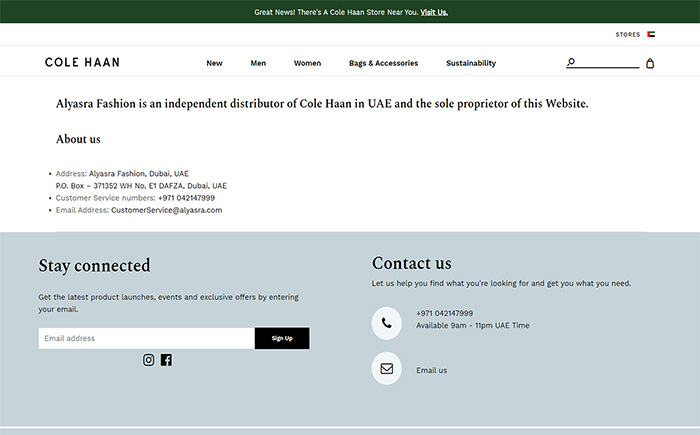Viewport: 700px width, 435px height.
Task: Click the Stay connected heading
Action: [94, 265]
